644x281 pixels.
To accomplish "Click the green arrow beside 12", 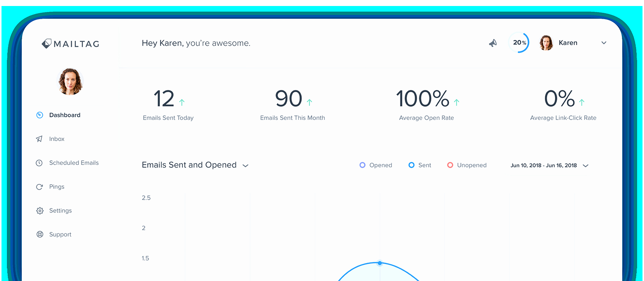I will point(182,102).
